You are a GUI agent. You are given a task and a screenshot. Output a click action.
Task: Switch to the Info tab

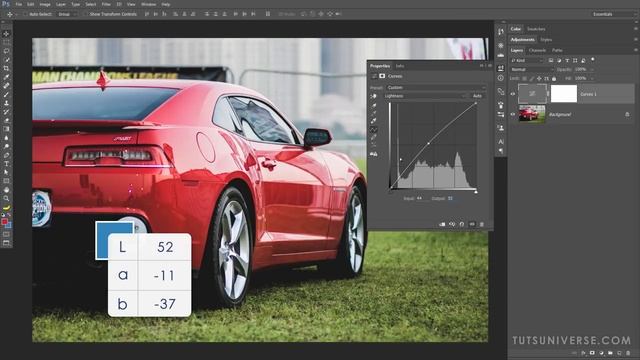pos(400,66)
